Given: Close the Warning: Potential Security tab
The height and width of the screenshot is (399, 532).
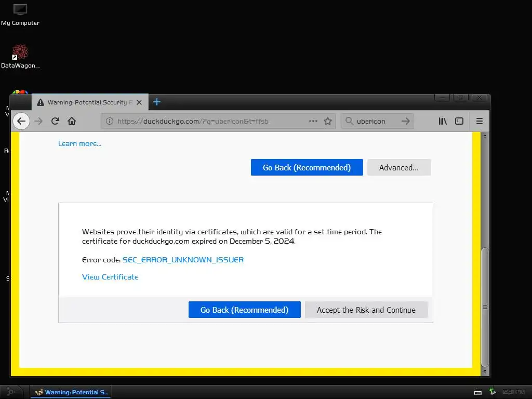Looking at the screenshot, I should [139, 102].
